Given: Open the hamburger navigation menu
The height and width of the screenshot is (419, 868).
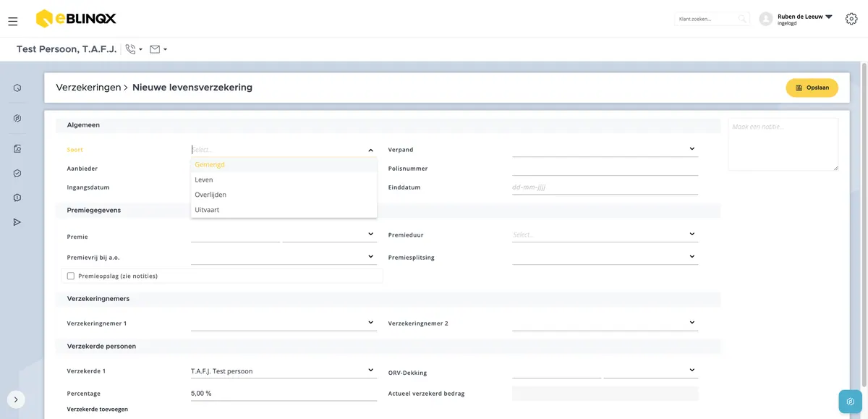Looking at the screenshot, I should point(13,22).
